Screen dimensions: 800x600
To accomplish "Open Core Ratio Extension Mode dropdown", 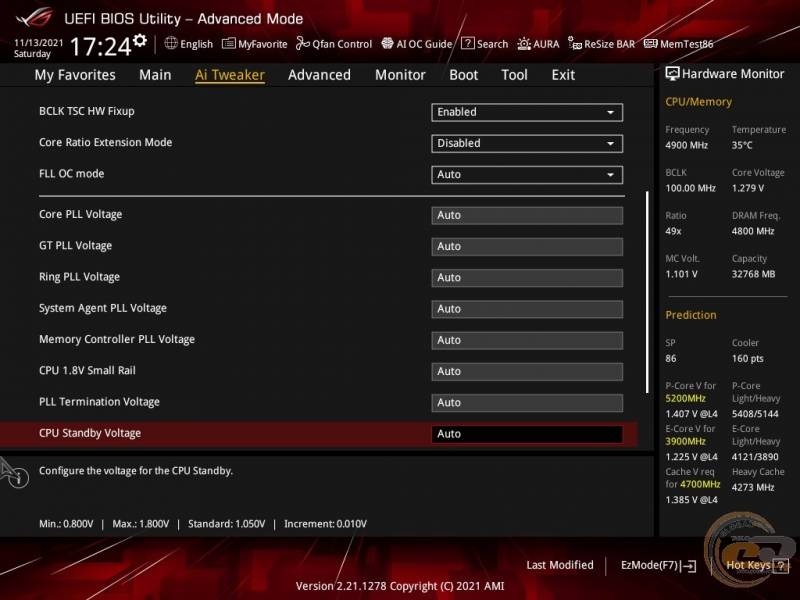I will pyautogui.click(x=527, y=143).
